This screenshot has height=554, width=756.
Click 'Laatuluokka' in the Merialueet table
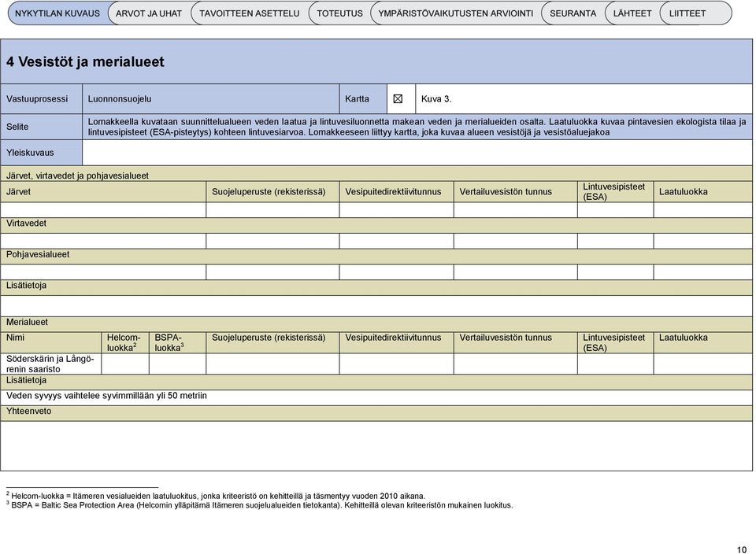point(684,338)
